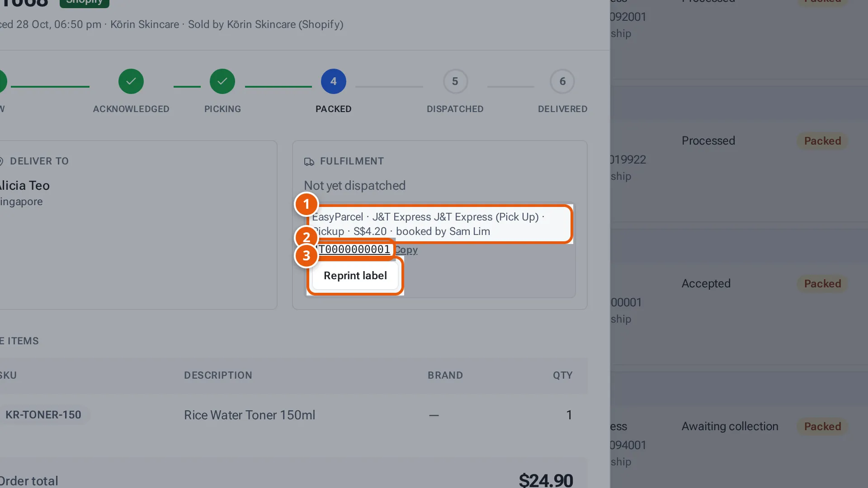Click the Fulfilment truck icon
The width and height of the screenshot is (868, 488).
click(x=309, y=161)
